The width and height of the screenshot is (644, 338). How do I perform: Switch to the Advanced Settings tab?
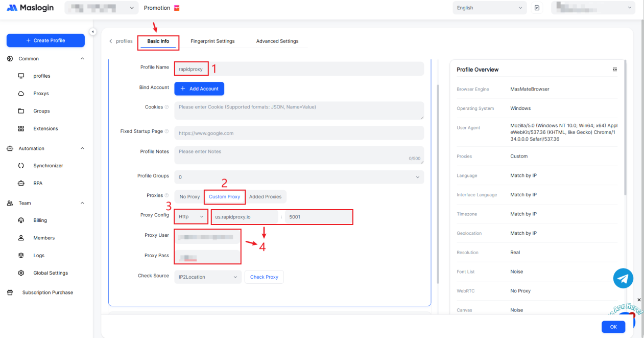(x=277, y=41)
